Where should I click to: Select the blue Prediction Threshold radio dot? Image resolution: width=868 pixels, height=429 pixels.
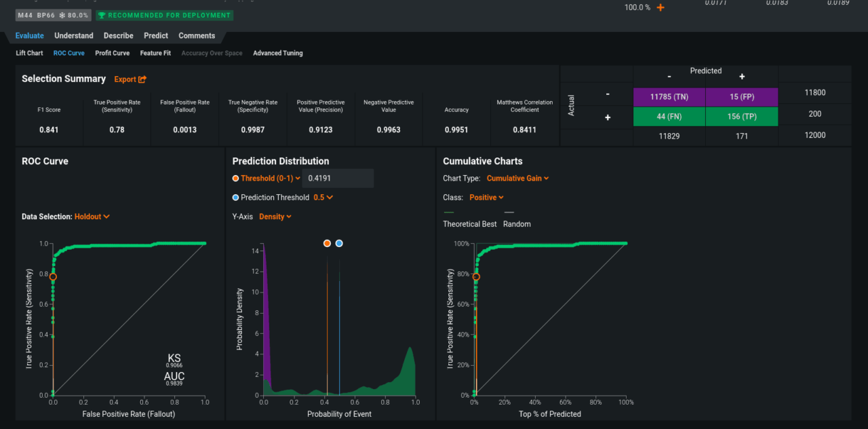(x=235, y=198)
